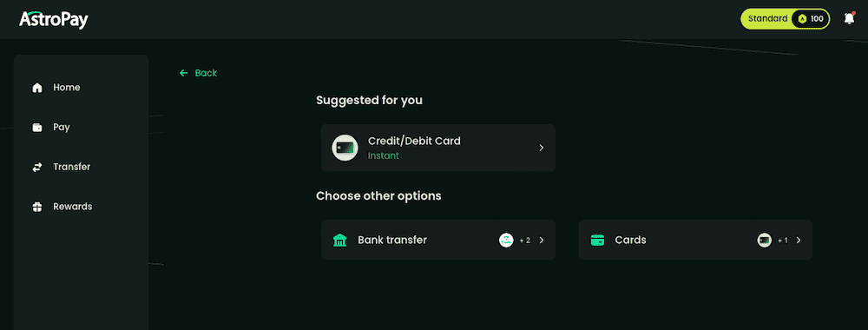Click the Standard level badge
The width and height of the screenshot is (868, 330).
(785, 19)
